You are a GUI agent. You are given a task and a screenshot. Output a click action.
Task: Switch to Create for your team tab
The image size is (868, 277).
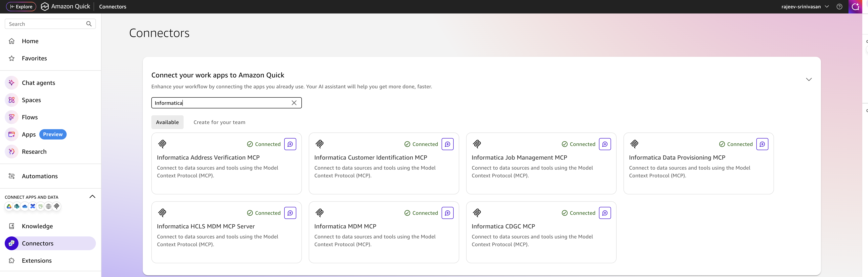(219, 122)
